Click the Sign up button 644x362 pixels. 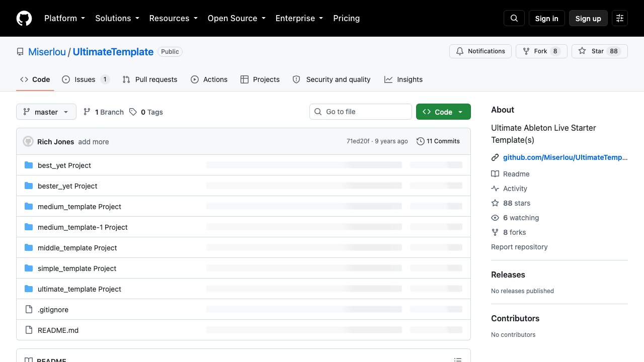click(x=588, y=18)
